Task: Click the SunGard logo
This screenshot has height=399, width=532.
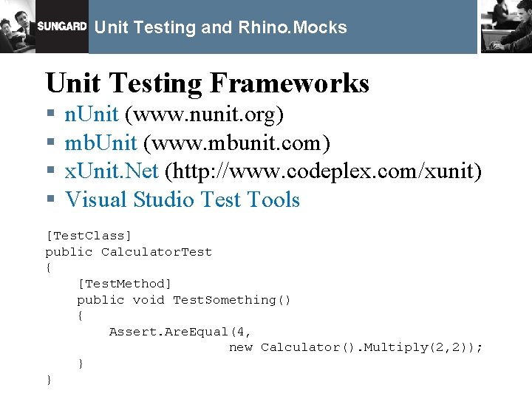Action: pos(62,26)
